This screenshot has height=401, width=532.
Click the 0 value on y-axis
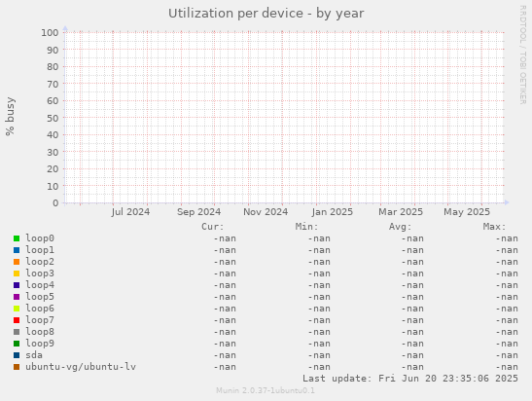pyautogui.click(x=55, y=203)
